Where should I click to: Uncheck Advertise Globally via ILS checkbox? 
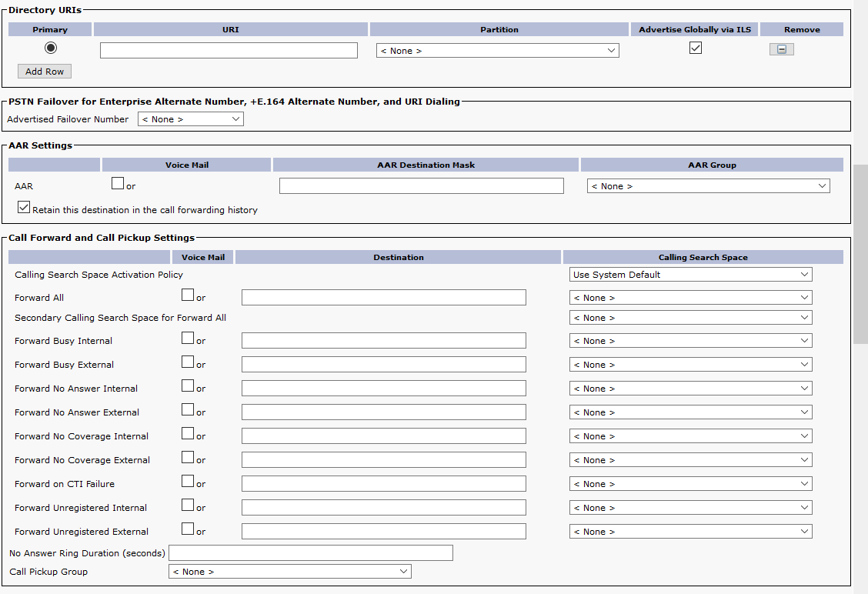pyautogui.click(x=696, y=48)
